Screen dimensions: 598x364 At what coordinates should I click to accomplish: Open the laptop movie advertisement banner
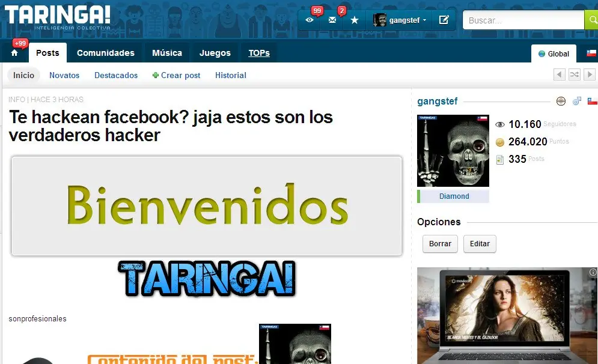[507, 315]
